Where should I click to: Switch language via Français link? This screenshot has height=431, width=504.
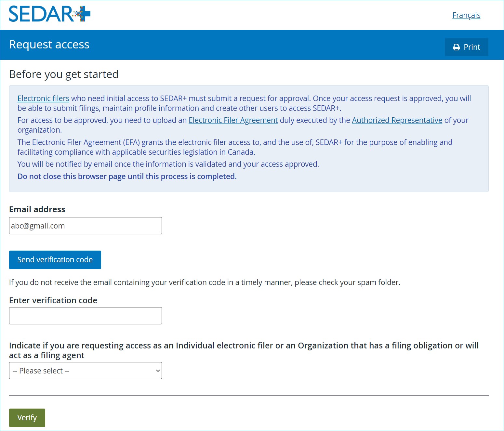click(466, 15)
